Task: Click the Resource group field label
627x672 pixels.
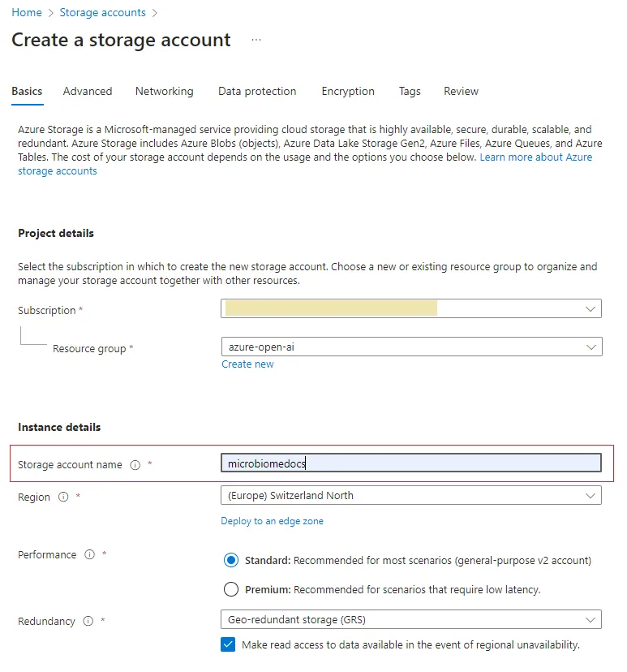Action: tap(89, 348)
